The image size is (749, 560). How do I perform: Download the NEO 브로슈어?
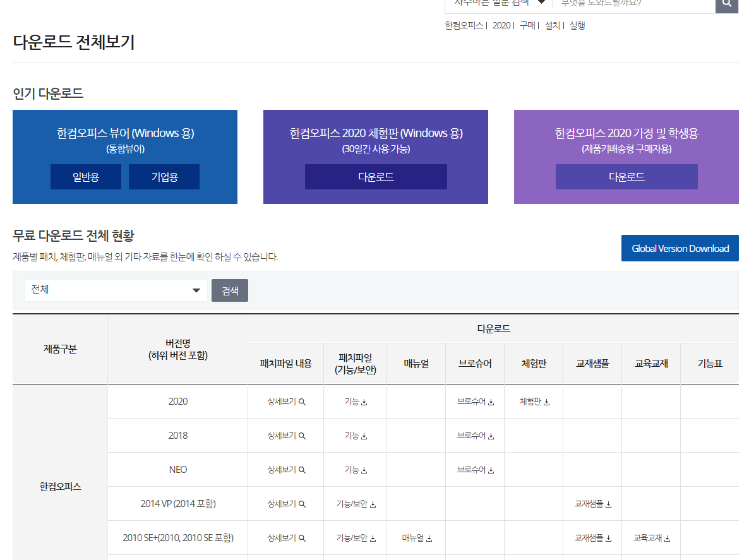[476, 470]
